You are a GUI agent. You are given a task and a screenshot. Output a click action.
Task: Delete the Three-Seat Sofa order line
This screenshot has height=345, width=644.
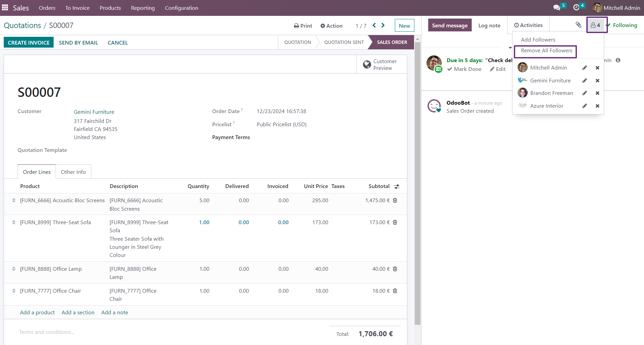tap(395, 222)
